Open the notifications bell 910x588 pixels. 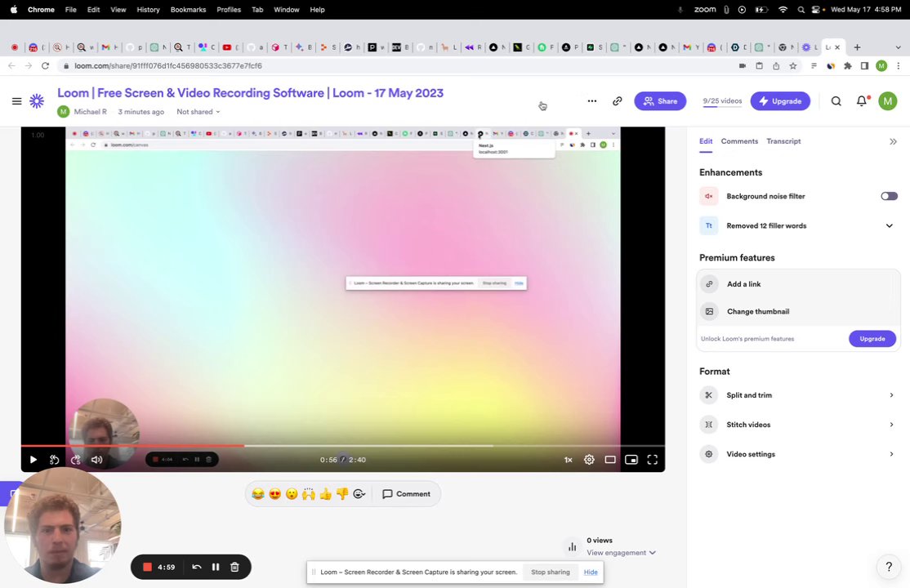click(862, 101)
